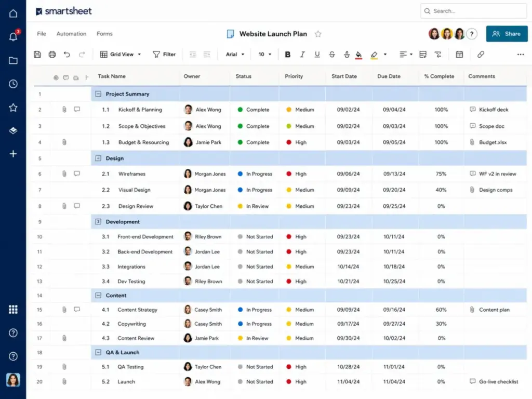Image resolution: width=532 pixels, height=399 pixels.
Task: Open the Go-live checklist comment
Action: 494,381
